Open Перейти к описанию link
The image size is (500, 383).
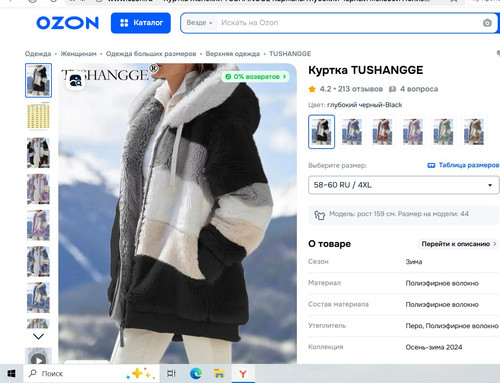tap(458, 244)
